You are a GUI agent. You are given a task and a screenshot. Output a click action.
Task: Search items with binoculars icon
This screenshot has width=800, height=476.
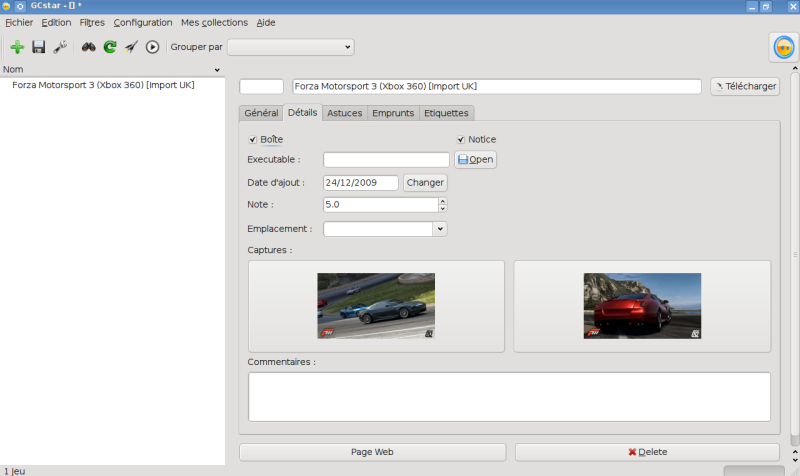[89, 47]
